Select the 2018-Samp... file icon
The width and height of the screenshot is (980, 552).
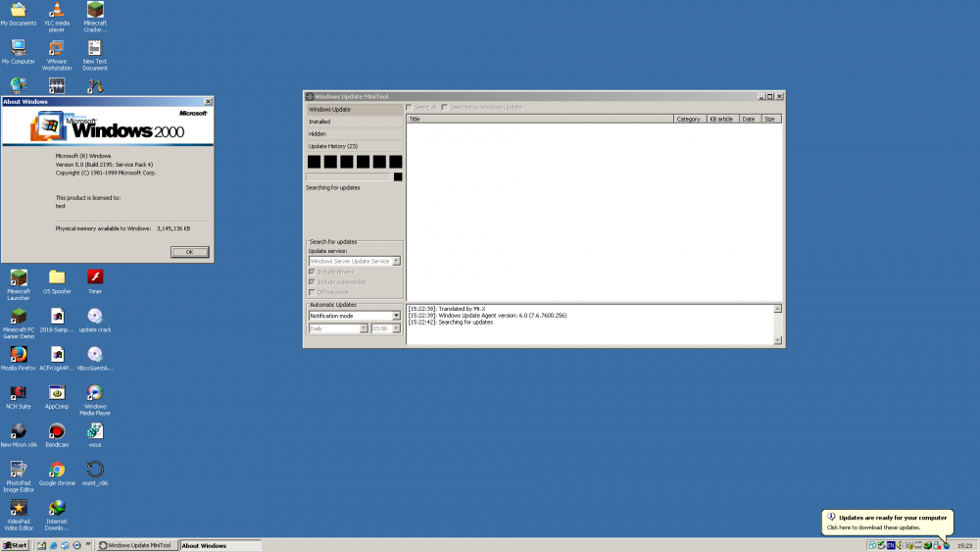pos(56,321)
